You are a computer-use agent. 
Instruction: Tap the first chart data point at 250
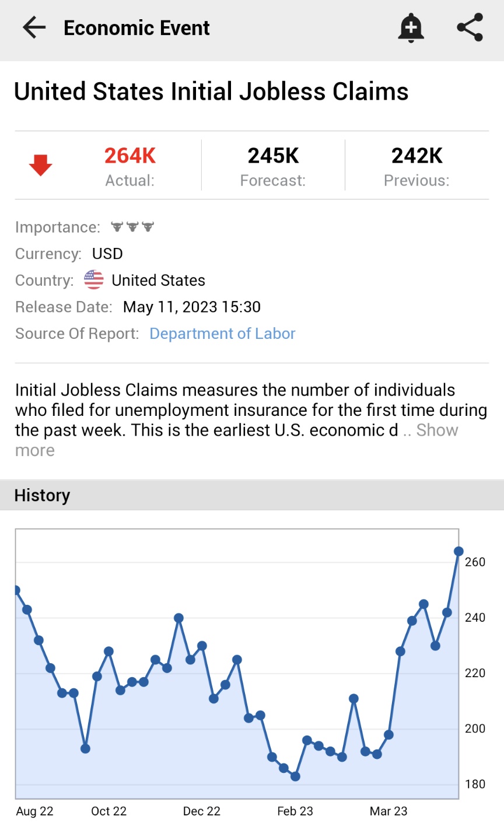point(16,590)
